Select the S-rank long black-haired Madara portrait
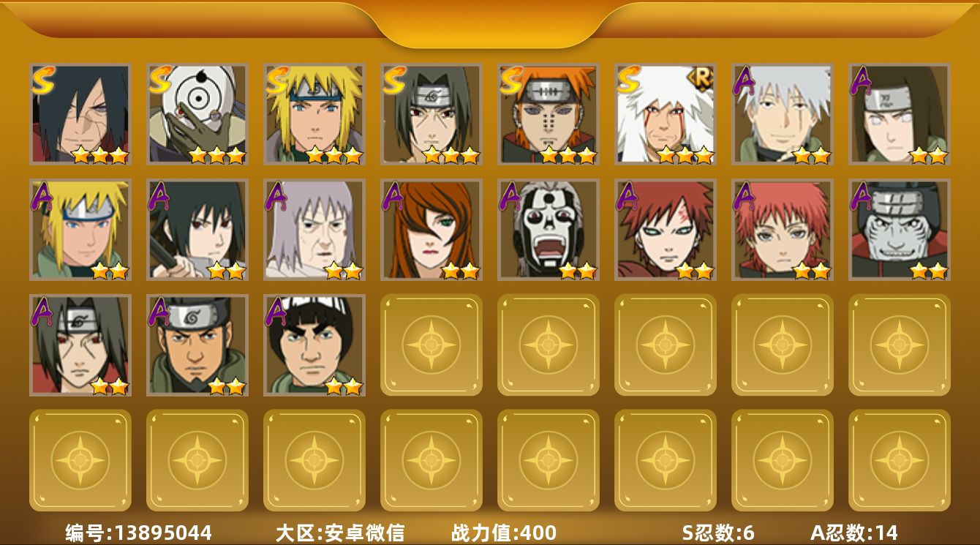The height and width of the screenshot is (545, 980). pos(80,114)
